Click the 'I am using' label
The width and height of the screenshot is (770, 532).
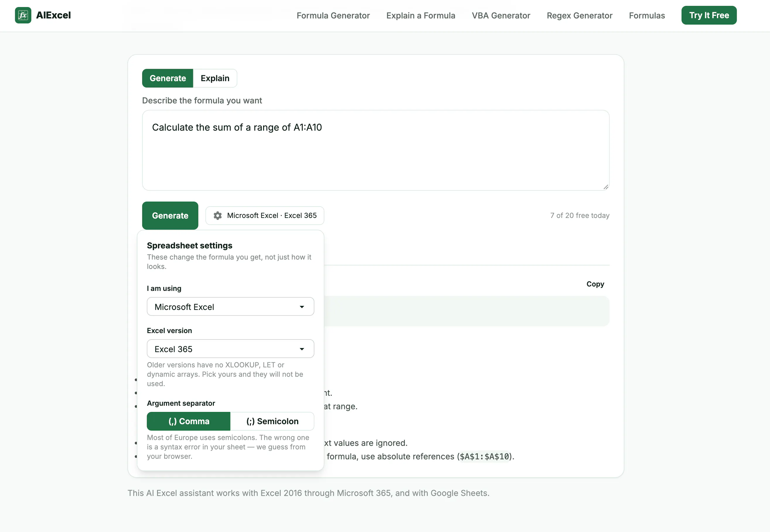(164, 288)
